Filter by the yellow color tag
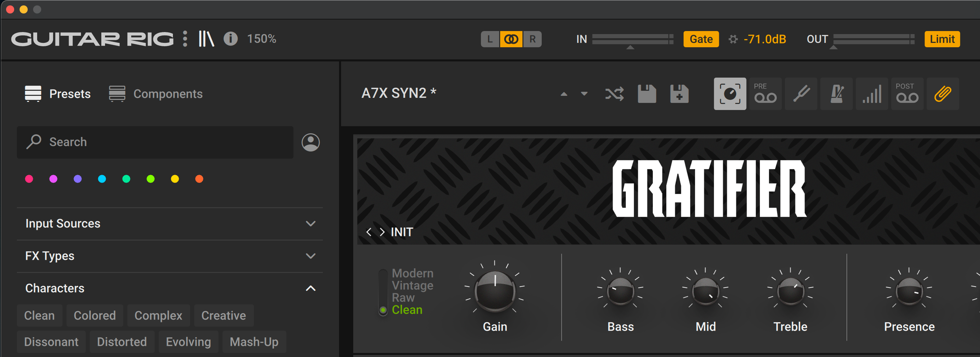This screenshot has height=357, width=980. point(175,179)
